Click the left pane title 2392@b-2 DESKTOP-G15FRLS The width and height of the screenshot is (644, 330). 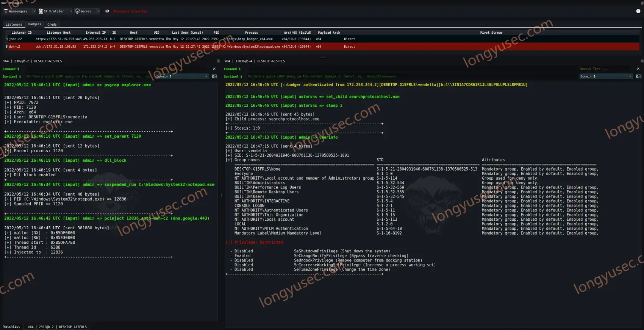pyautogui.click(x=33, y=61)
